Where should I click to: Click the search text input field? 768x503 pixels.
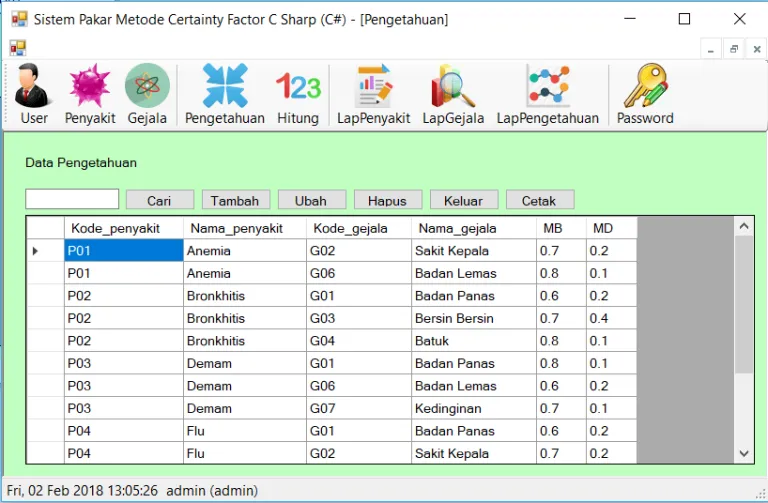click(72, 199)
